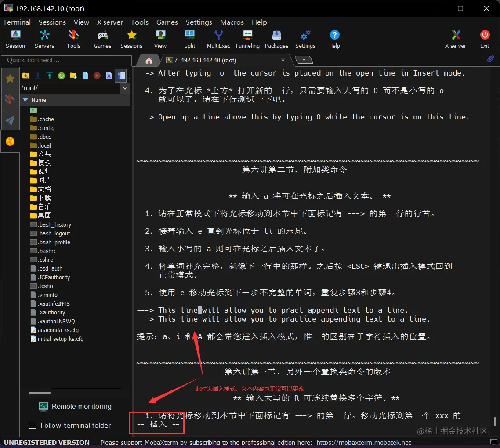Screen dimensions: 500x448
Task: Select the .Xauthority file
Action: [x=47, y=312]
